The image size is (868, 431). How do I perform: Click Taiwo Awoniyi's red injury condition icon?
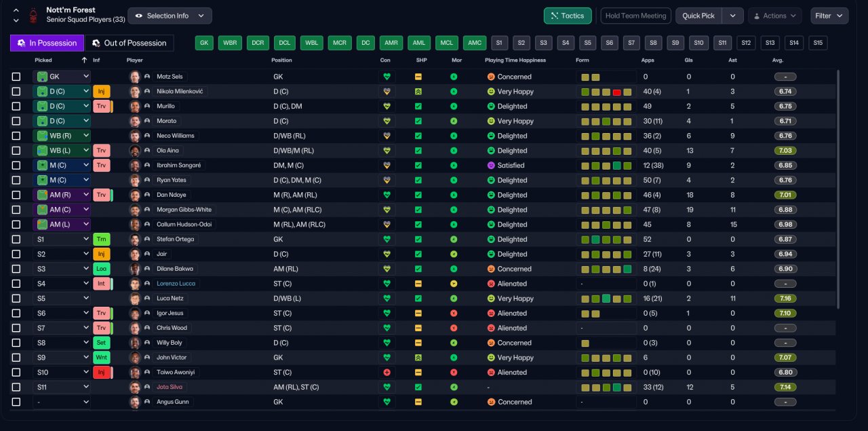tap(387, 372)
